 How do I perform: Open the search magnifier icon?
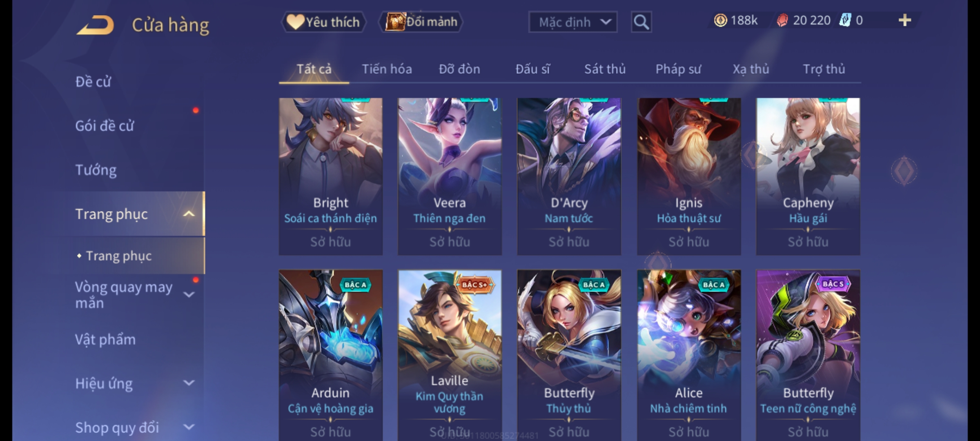coord(641,22)
